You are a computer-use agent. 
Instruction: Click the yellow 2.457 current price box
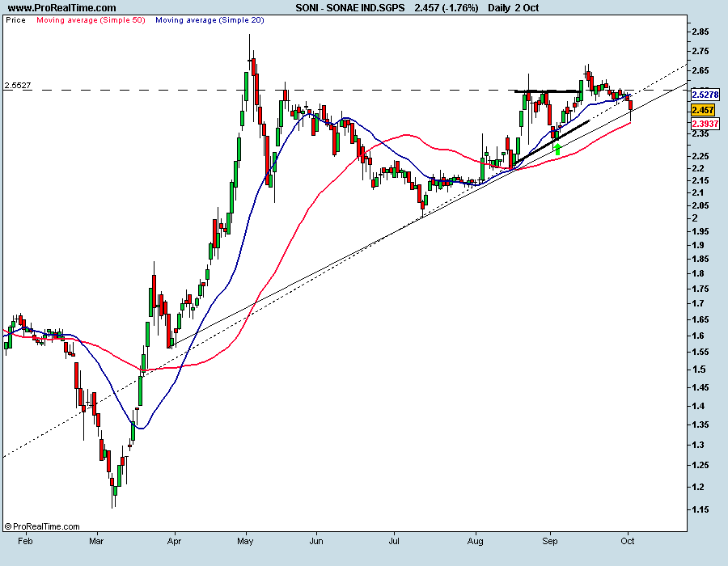(703, 110)
